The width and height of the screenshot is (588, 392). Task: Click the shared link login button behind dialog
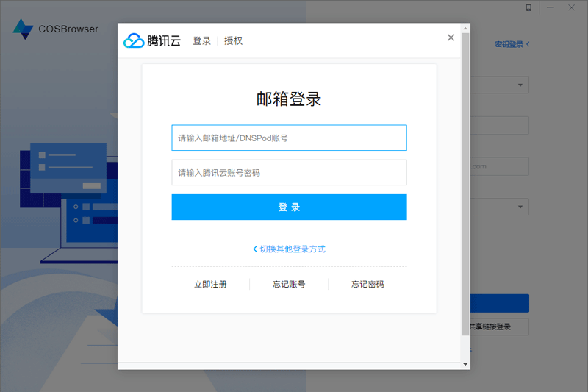point(500,327)
